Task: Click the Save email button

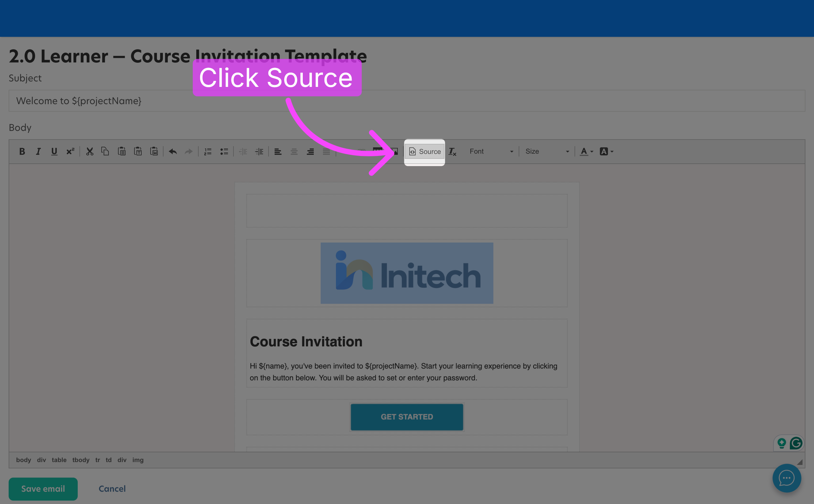Action: (x=43, y=489)
